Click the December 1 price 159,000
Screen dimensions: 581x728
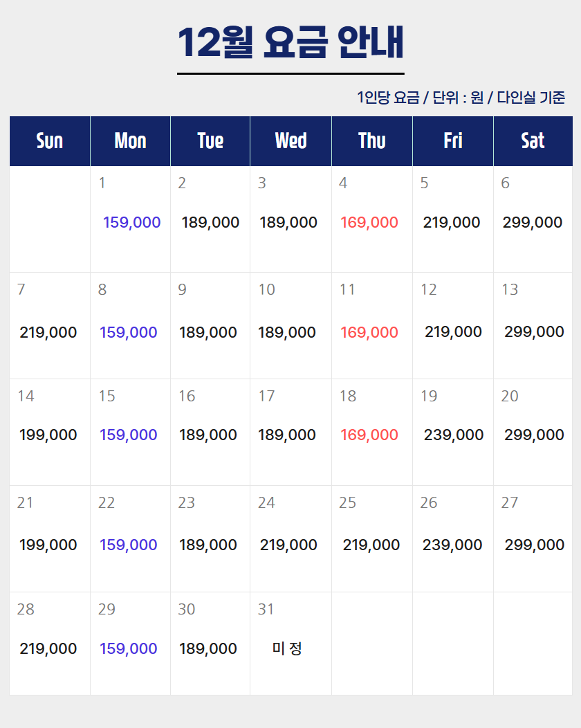pos(131,222)
